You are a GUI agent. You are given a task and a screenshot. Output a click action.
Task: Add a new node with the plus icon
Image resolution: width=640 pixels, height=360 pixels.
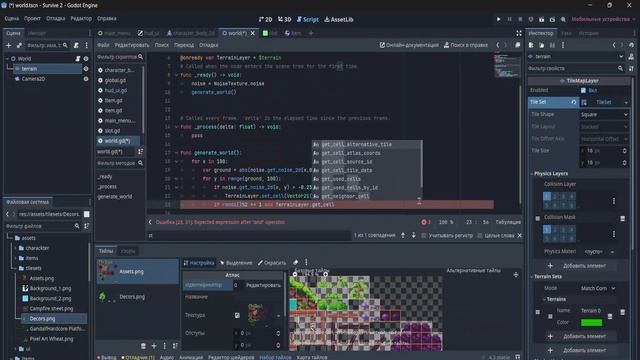point(9,45)
